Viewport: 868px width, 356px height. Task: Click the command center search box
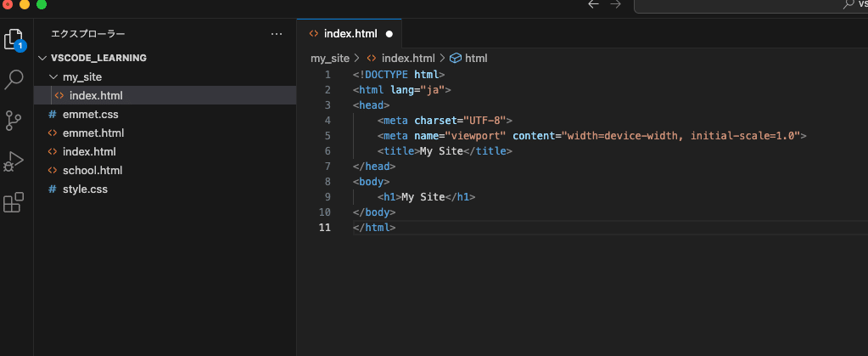[751, 4]
